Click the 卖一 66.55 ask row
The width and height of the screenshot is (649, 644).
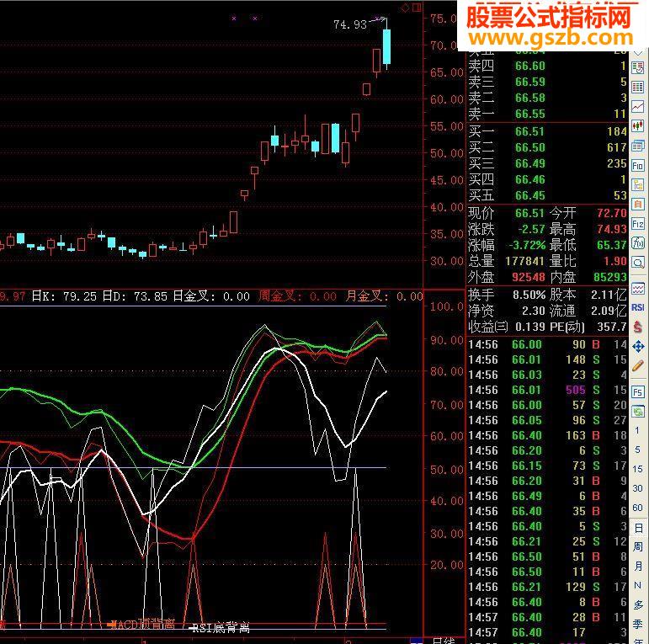point(547,114)
